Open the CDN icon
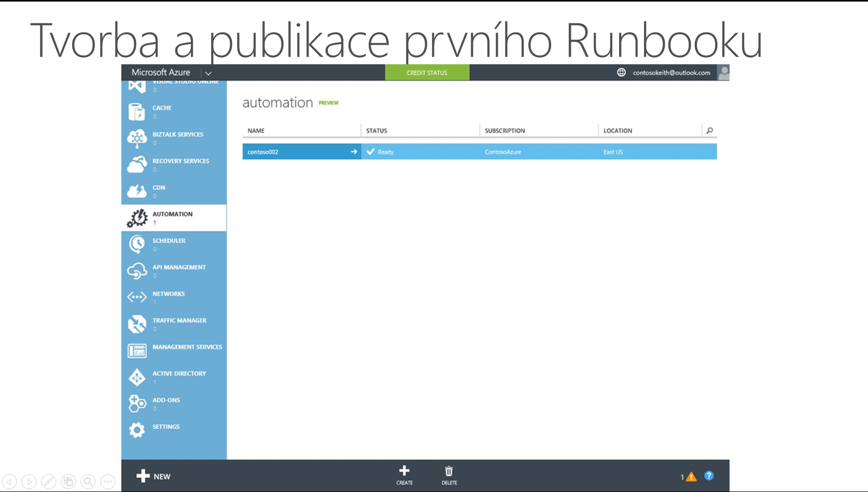868x492 pixels. coord(137,191)
